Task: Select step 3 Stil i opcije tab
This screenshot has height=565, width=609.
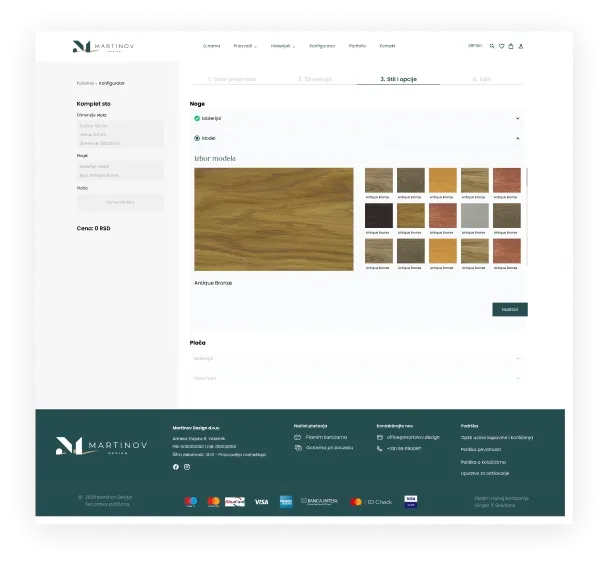Action: [x=398, y=79]
